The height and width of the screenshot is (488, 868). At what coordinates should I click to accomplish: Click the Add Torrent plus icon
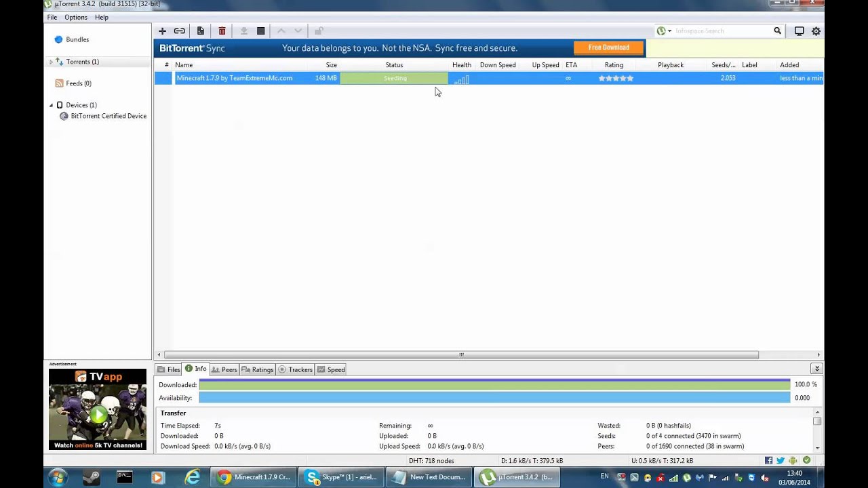point(162,31)
